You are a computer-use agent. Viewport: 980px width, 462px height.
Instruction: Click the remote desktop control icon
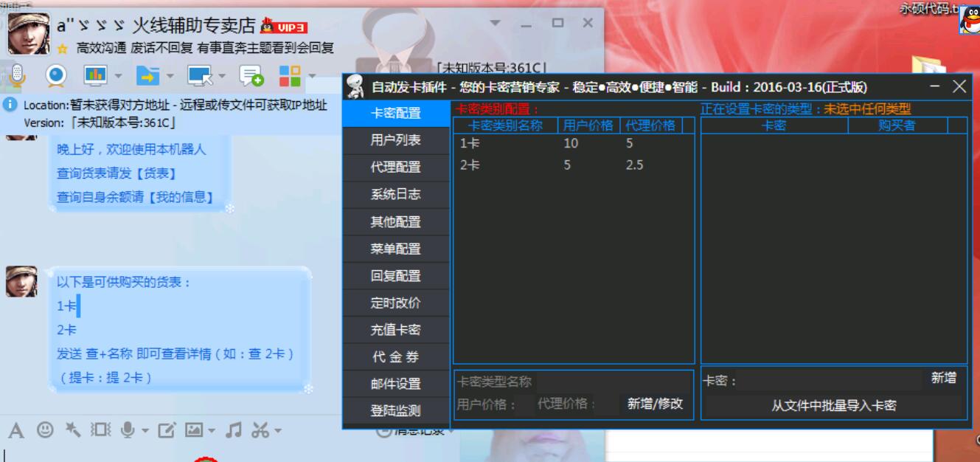click(x=199, y=75)
